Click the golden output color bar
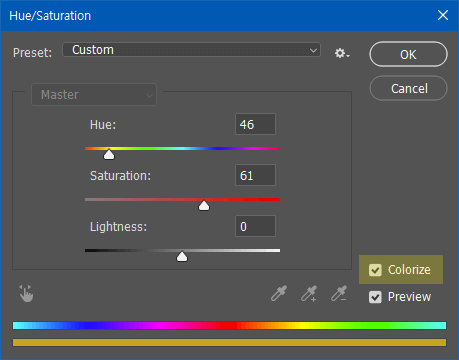 229,342
